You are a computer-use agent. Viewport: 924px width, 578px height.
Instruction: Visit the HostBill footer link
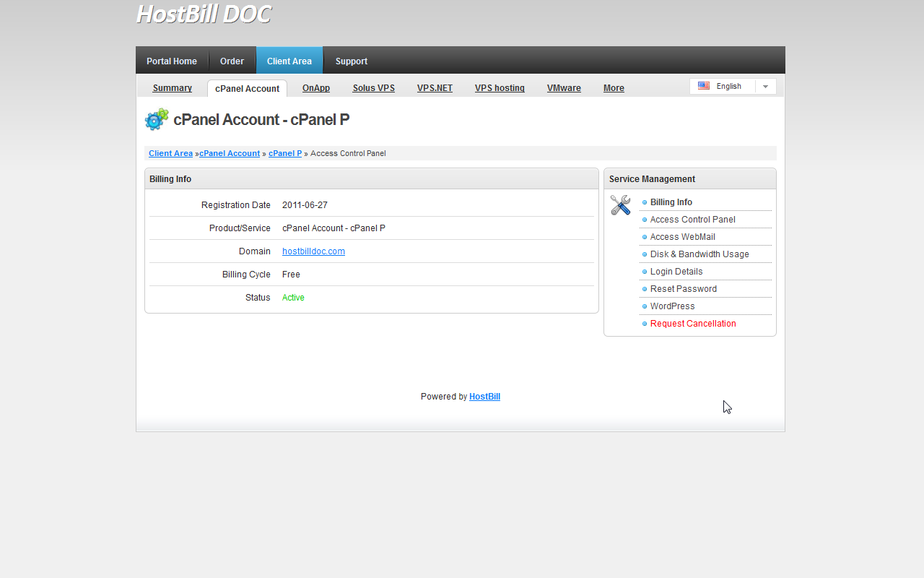click(484, 397)
